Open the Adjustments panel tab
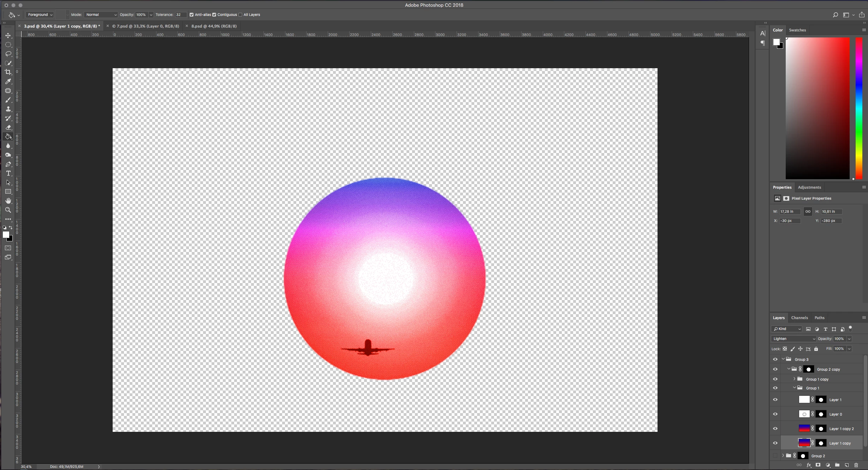Screen dimensions: 868x470 click(809, 187)
